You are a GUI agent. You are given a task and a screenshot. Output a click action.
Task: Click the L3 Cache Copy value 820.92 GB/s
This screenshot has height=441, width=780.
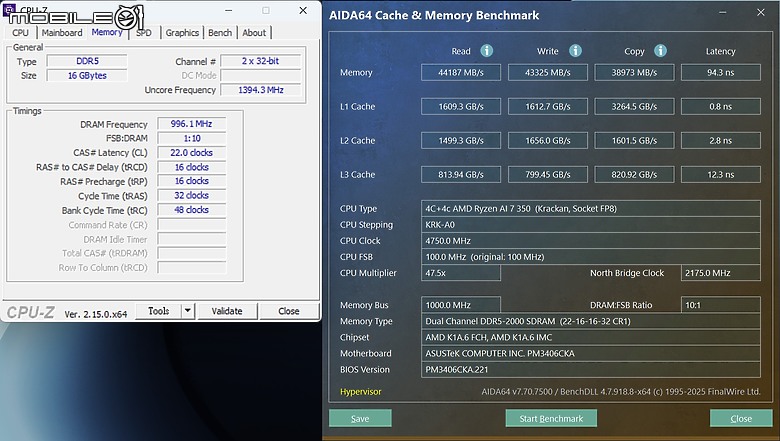(634, 175)
